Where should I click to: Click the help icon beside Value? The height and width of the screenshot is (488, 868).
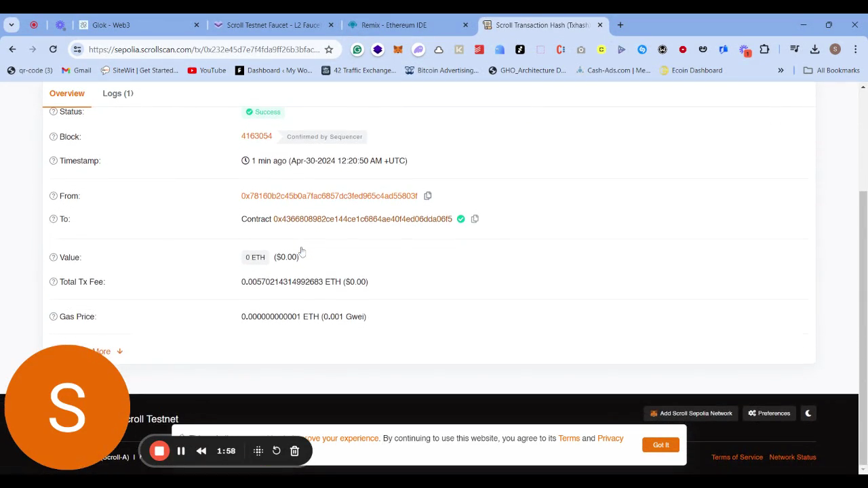tap(54, 258)
